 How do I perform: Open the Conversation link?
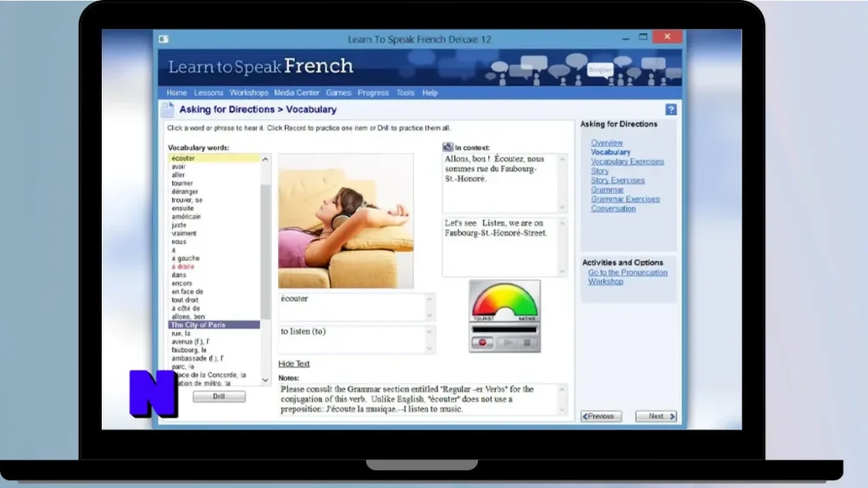point(613,208)
